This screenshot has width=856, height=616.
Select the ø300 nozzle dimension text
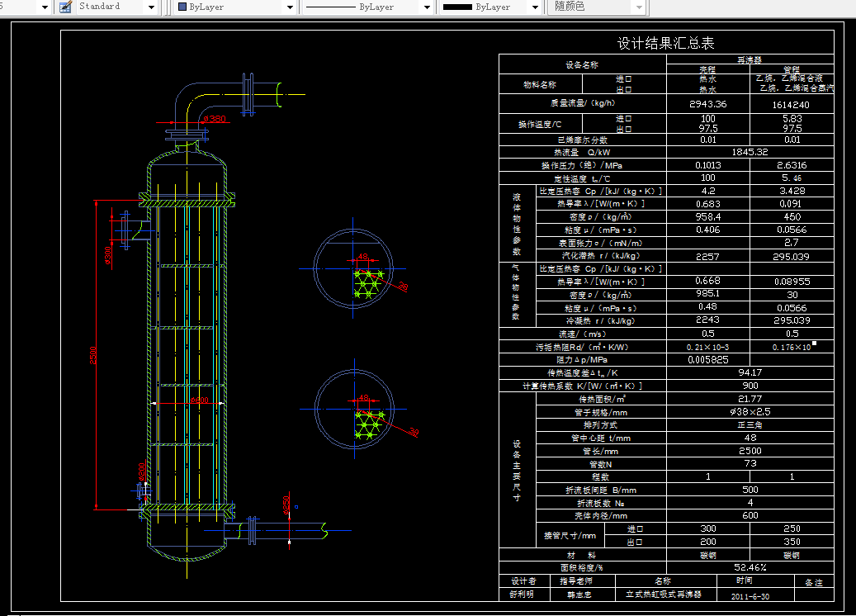(107, 255)
